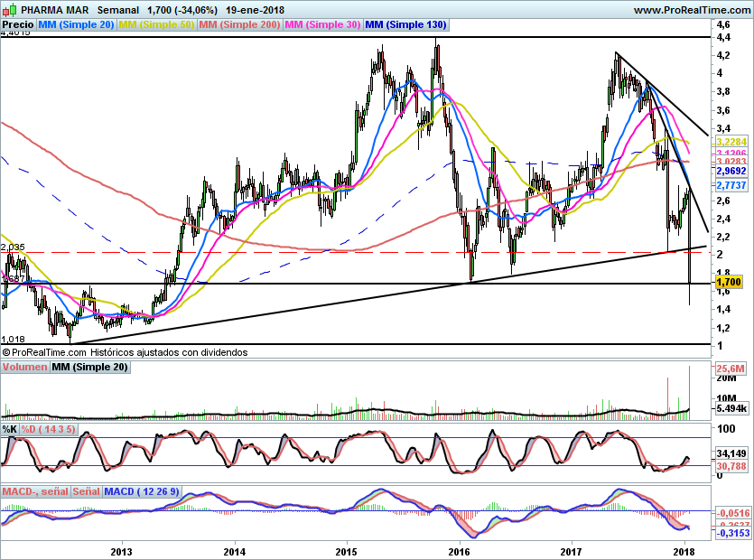Click the MM (Simple 130) indicator label
Image resolution: width=754 pixels, height=560 pixels.
click(x=405, y=25)
